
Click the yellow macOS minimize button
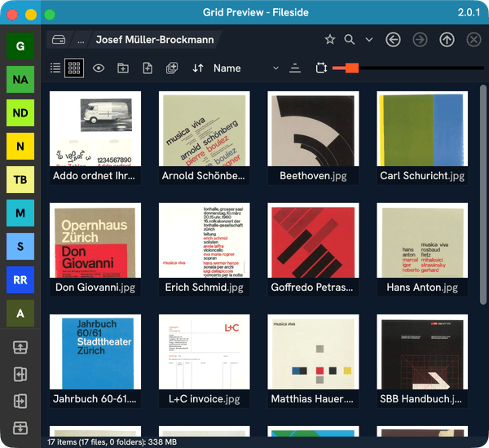(x=31, y=15)
